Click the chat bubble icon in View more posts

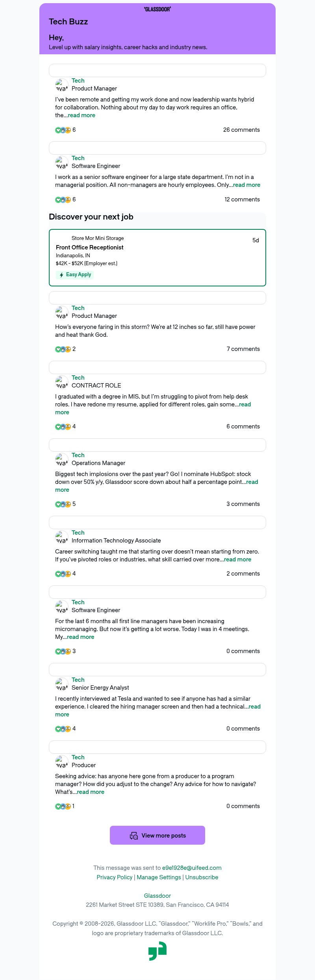(134, 835)
